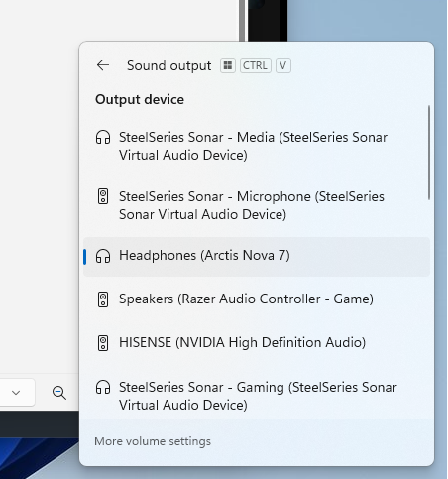Image resolution: width=448 pixels, height=479 pixels.
Task: Select HISENSE (NVIDIA High Definition Audio)
Action: click(257, 343)
